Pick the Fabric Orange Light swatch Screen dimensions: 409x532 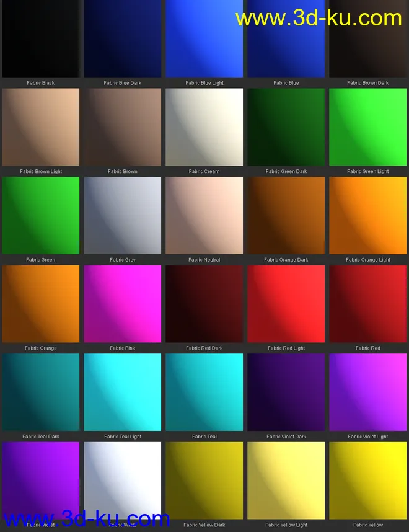[x=368, y=216]
